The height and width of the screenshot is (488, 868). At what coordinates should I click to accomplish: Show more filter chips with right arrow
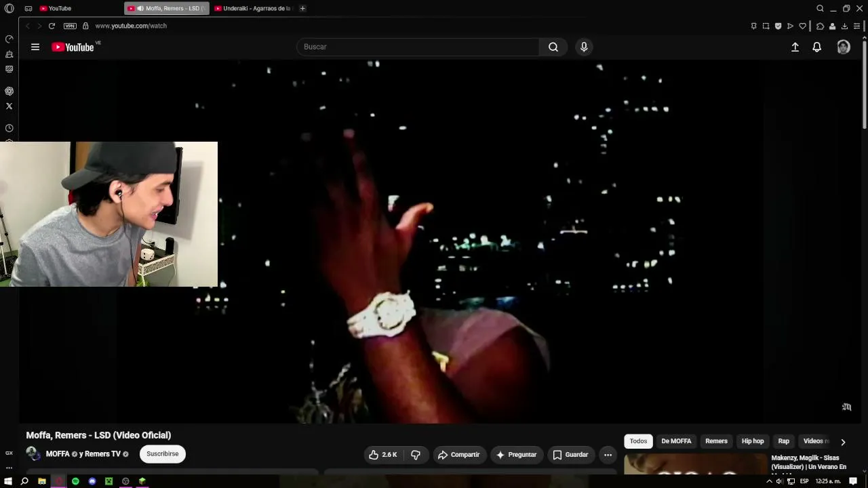click(x=843, y=442)
